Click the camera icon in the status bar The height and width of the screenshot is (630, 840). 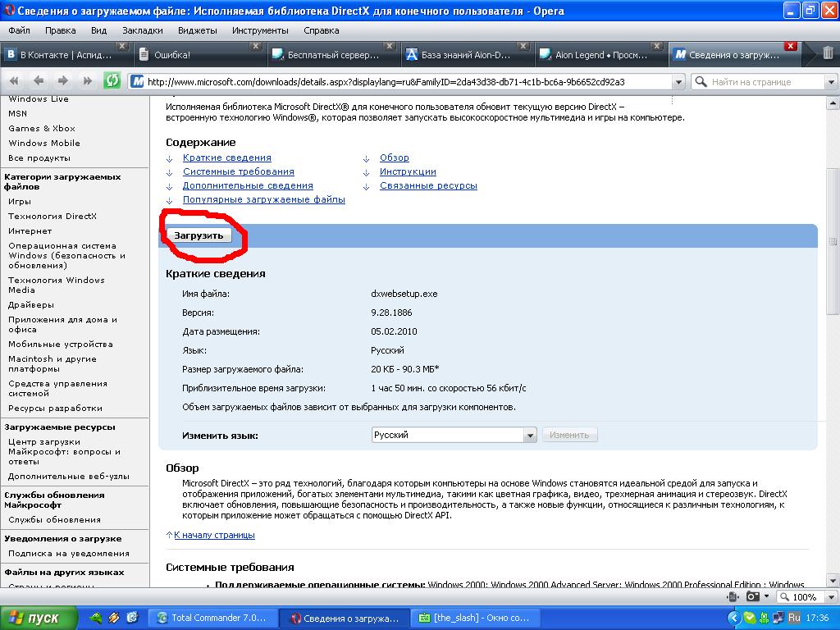coord(753,597)
